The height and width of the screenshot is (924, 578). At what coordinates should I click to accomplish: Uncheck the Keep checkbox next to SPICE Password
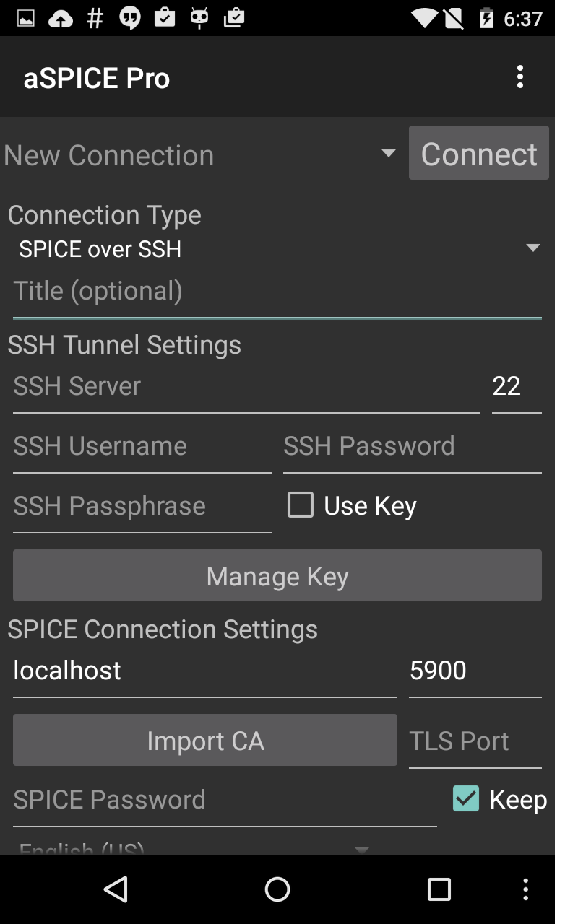tap(465, 799)
